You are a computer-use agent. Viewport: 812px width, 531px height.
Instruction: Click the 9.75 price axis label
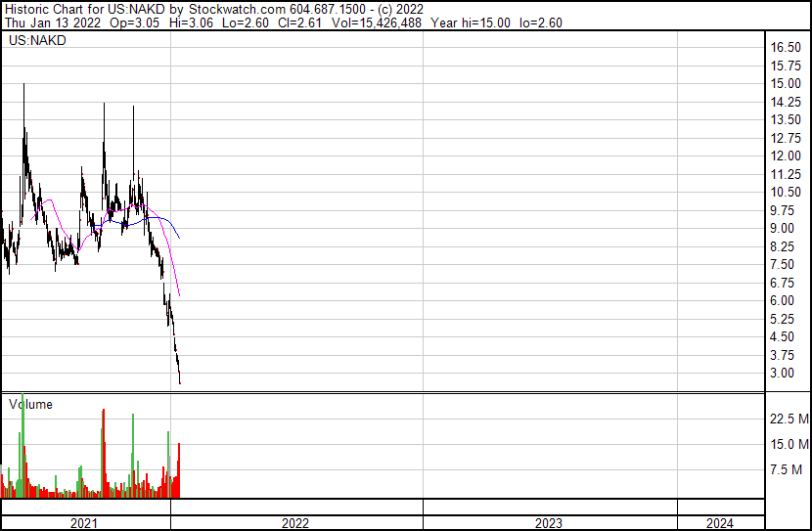[x=783, y=210]
